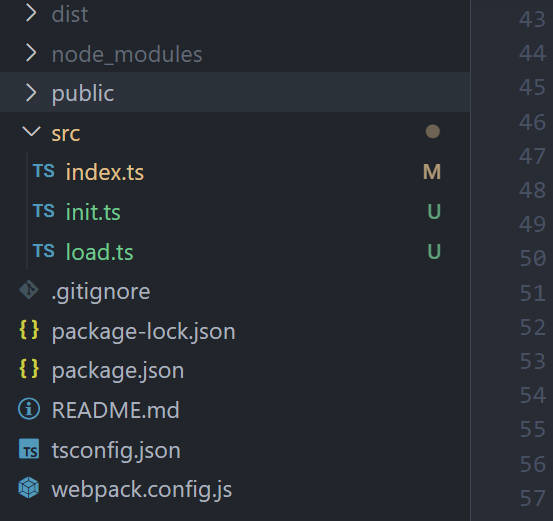Open webpack.config.js in the explorer
The image size is (553, 521).
point(141,490)
